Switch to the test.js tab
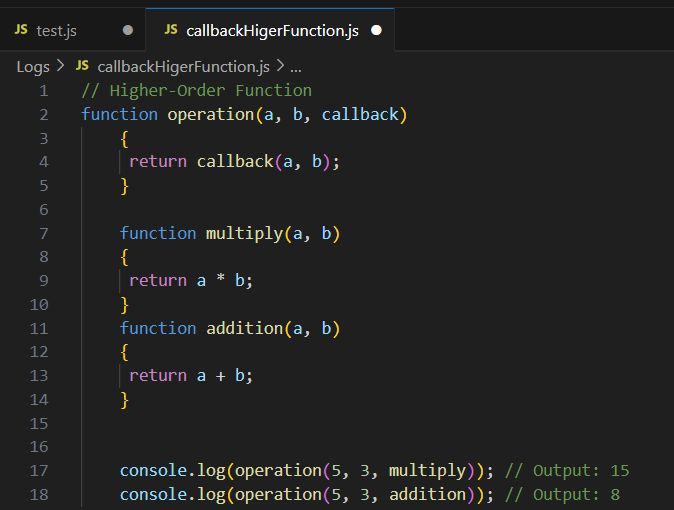This screenshot has width=674, height=510. (72, 31)
